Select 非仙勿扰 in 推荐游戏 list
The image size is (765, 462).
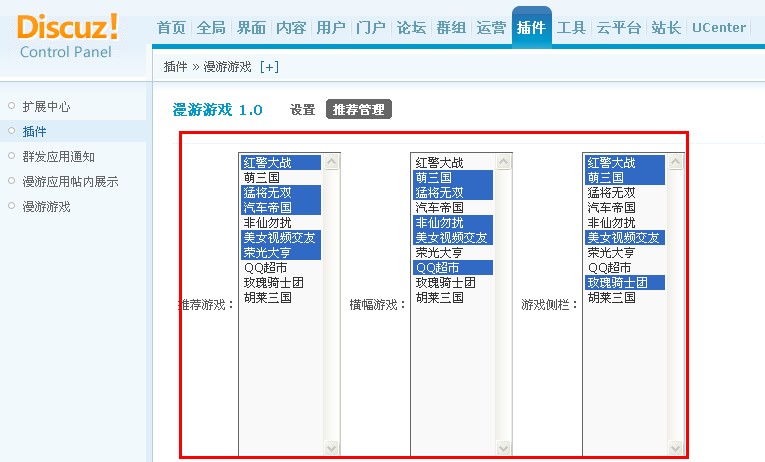coord(281,222)
